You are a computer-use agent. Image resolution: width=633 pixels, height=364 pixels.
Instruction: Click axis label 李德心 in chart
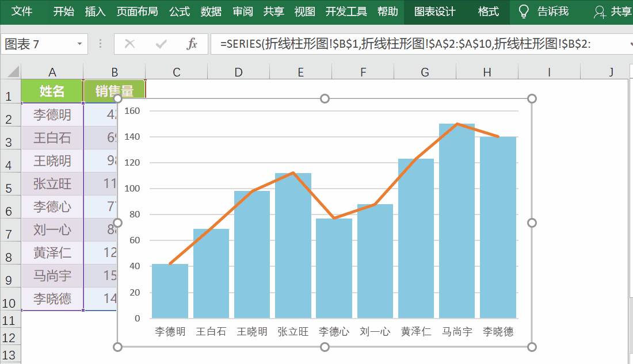coord(334,332)
